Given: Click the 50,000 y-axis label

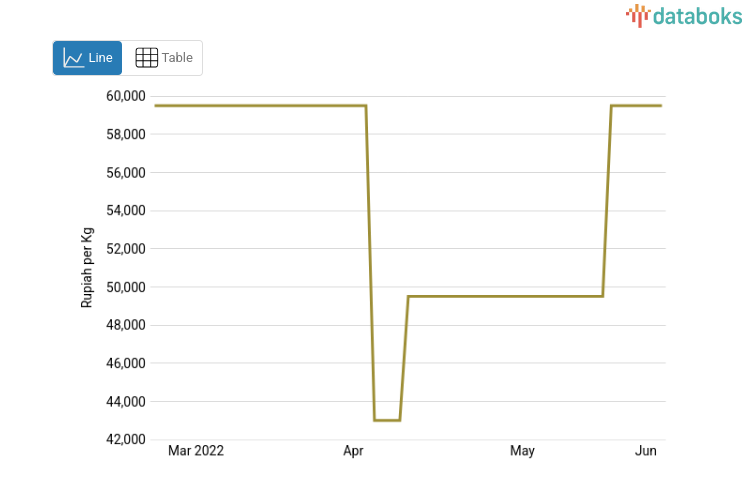Looking at the screenshot, I should 126,287.
